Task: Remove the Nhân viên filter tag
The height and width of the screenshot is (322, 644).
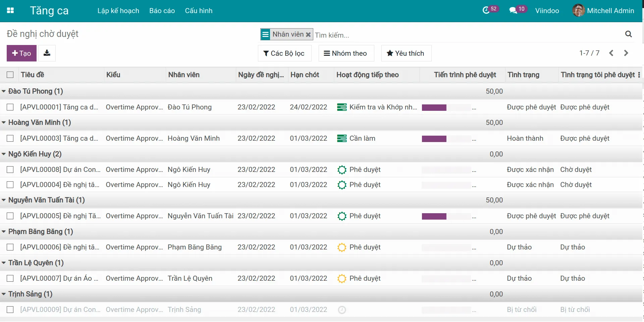Action: [308, 34]
